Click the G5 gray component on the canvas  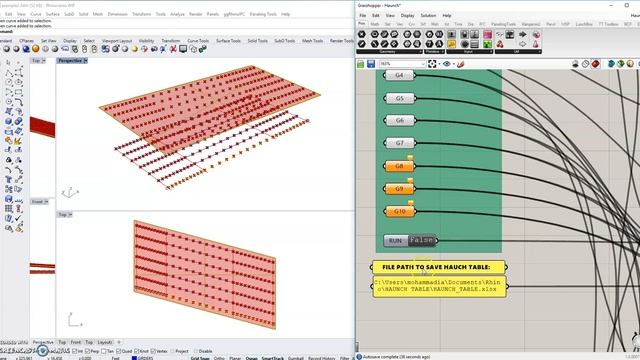tap(399, 98)
